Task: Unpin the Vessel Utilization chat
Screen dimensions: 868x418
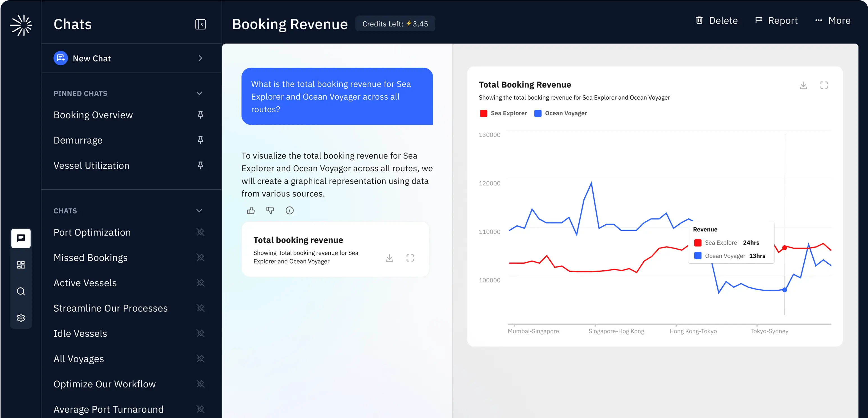Action: [200, 165]
